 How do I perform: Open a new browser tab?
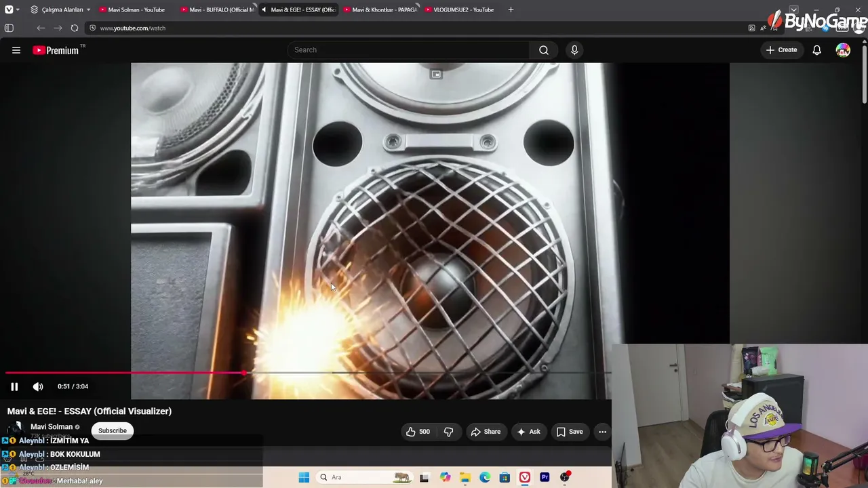(x=511, y=9)
